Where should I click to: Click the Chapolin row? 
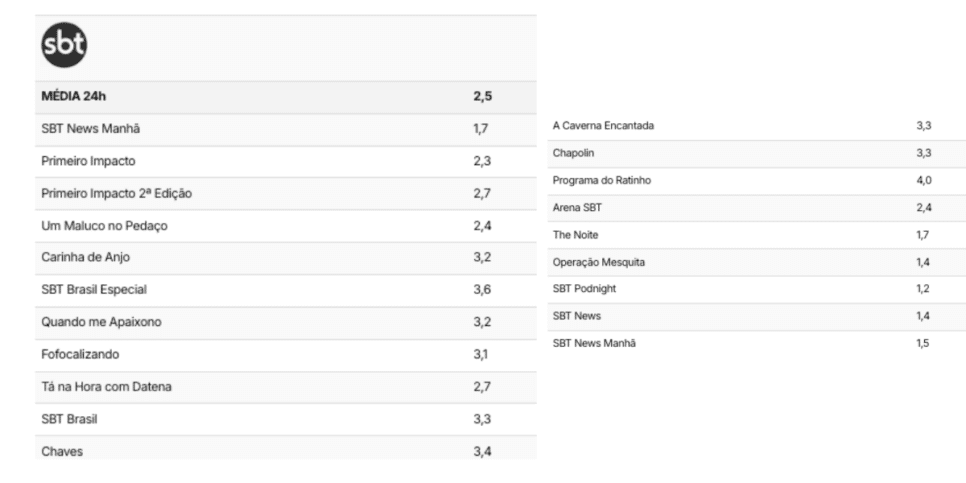757,153
